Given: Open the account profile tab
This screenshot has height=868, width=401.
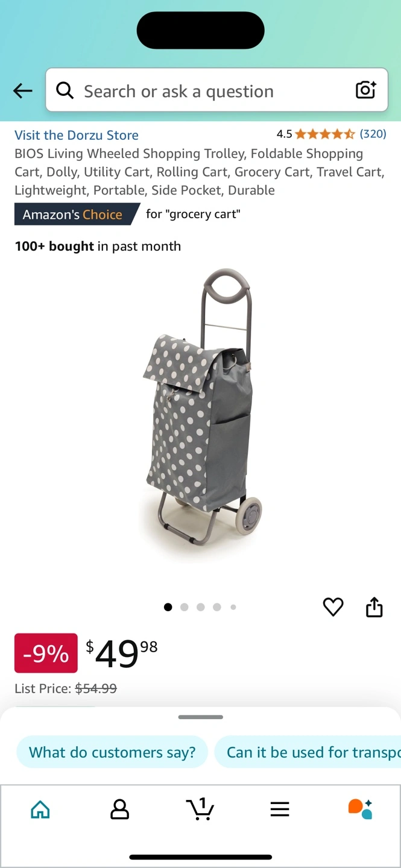Looking at the screenshot, I should point(120,809).
